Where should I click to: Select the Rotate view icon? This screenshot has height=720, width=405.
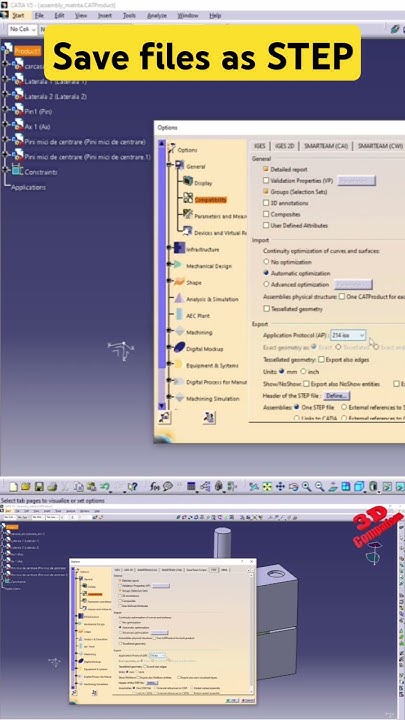coord(293,486)
